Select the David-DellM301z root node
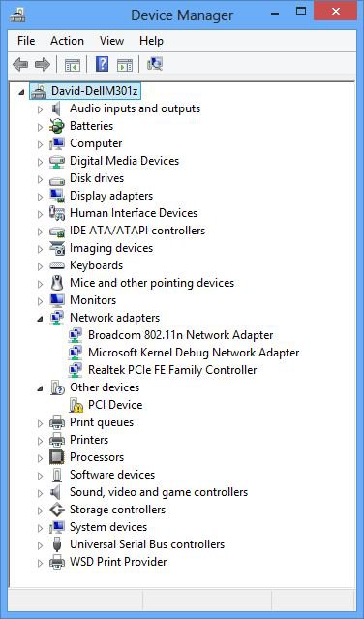The width and height of the screenshot is (364, 619). pos(94,91)
